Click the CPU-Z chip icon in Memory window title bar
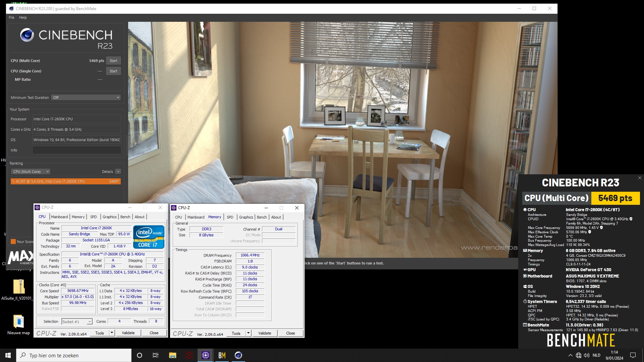 coord(174,208)
